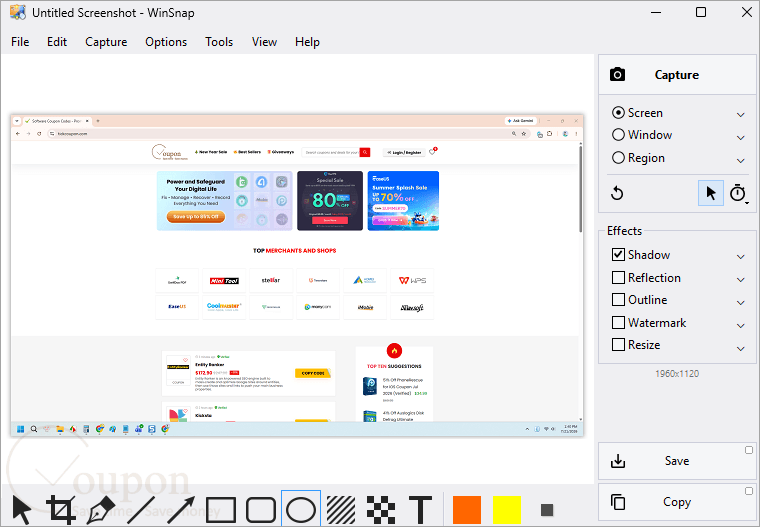Open the View menu
This screenshot has height=527, width=760.
tap(264, 42)
